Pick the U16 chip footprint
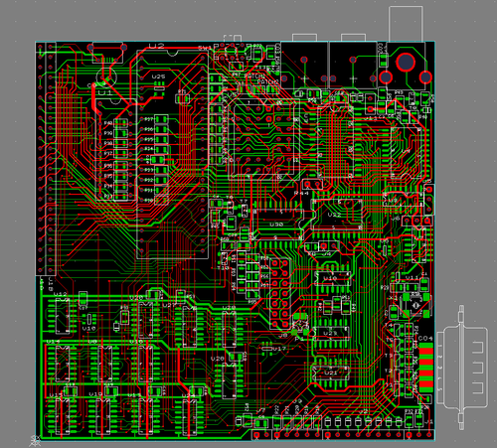Viewport: 497px width, 448px height. pyautogui.click(x=145, y=364)
